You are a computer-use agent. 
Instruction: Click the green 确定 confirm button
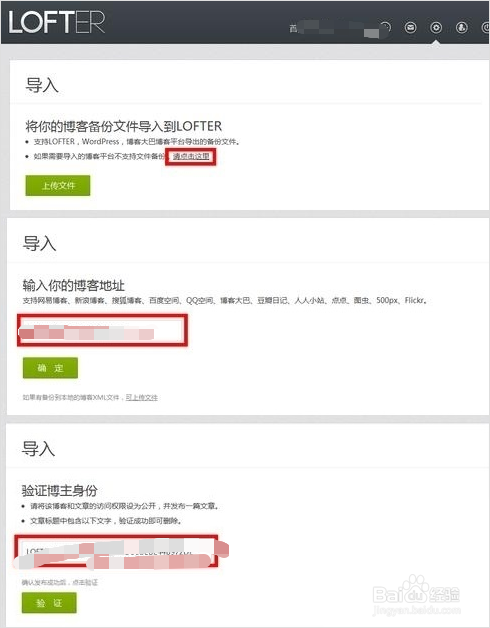(50, 368)
